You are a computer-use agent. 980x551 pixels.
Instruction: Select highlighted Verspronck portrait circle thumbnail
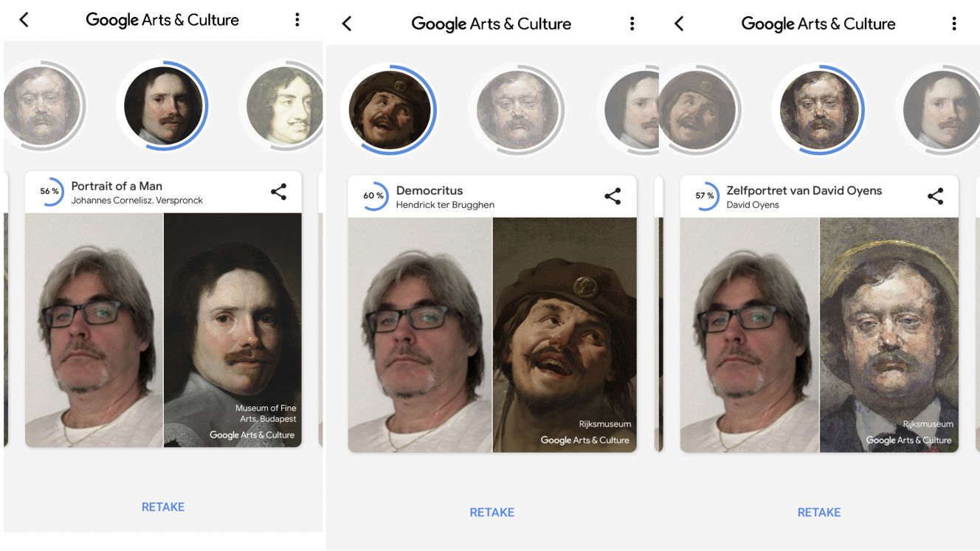point(163,105)
